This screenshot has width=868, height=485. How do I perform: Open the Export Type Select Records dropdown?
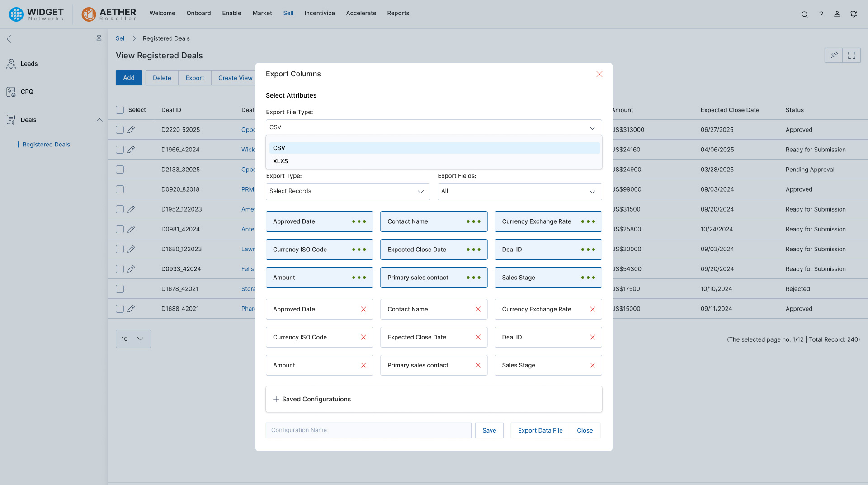tap(348, 192)
